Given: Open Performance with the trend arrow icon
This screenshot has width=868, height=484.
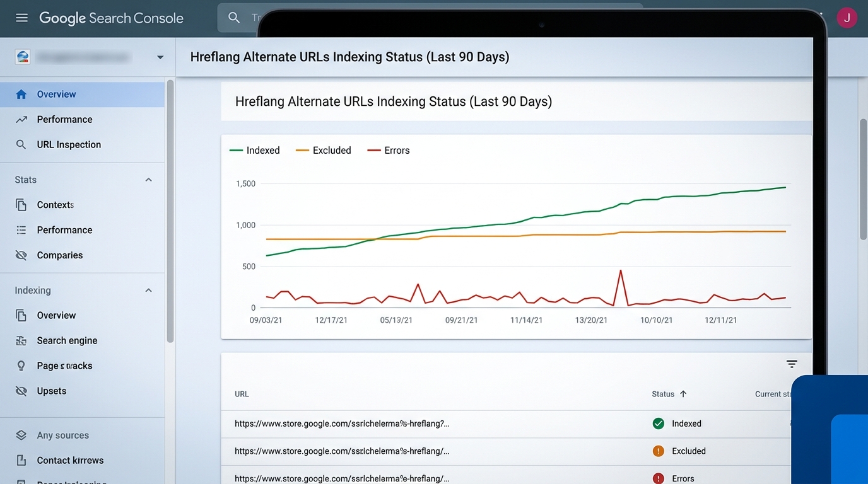Looking at the screenshot, I should coord(82,120).
